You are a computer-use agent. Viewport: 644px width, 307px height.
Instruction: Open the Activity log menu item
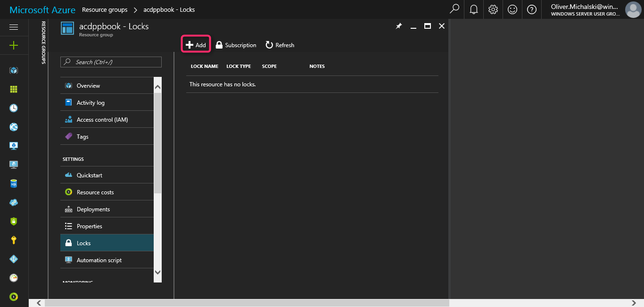[x=107, y=102]
